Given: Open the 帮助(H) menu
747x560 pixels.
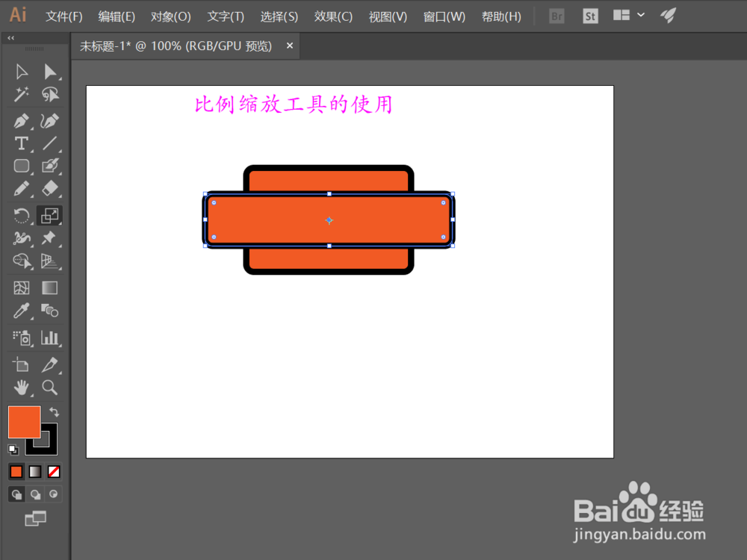Looking at the screenshot, I should point(501,16).
